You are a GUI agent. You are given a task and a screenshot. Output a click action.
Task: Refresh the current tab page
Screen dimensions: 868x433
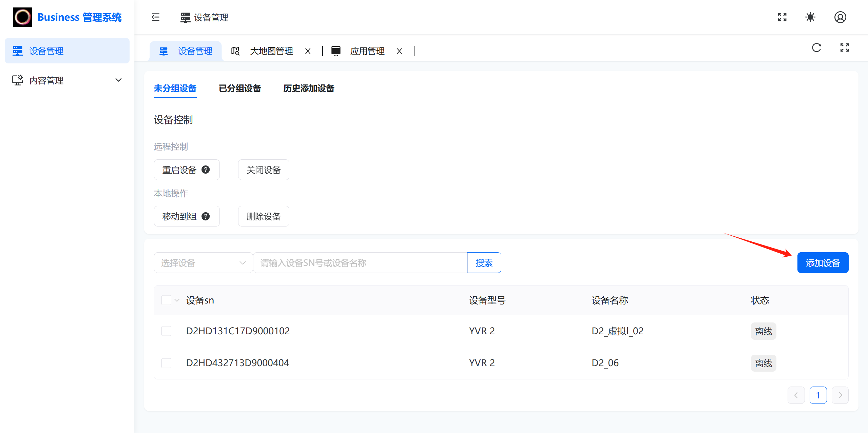click(x=816, y=48)
